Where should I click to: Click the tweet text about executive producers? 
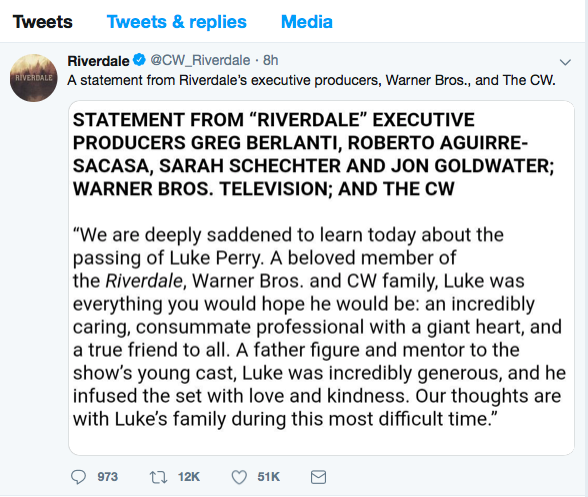point(311,80)
